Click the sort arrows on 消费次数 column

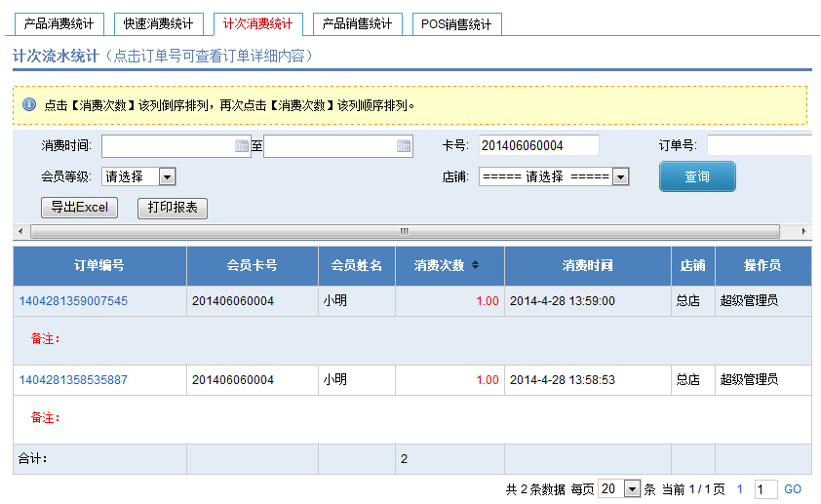tap(475, 265)
